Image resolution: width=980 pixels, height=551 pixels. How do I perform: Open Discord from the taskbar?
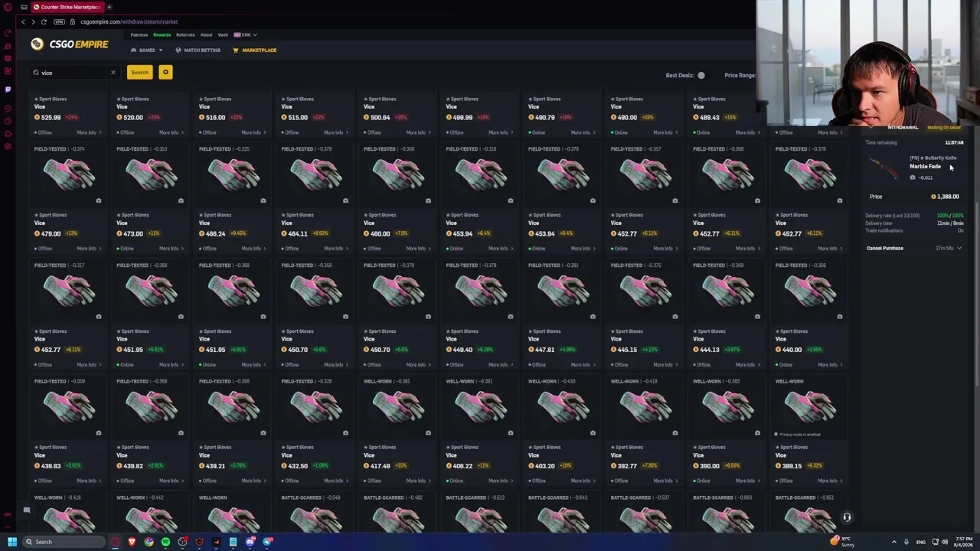(x=250, y=542)
